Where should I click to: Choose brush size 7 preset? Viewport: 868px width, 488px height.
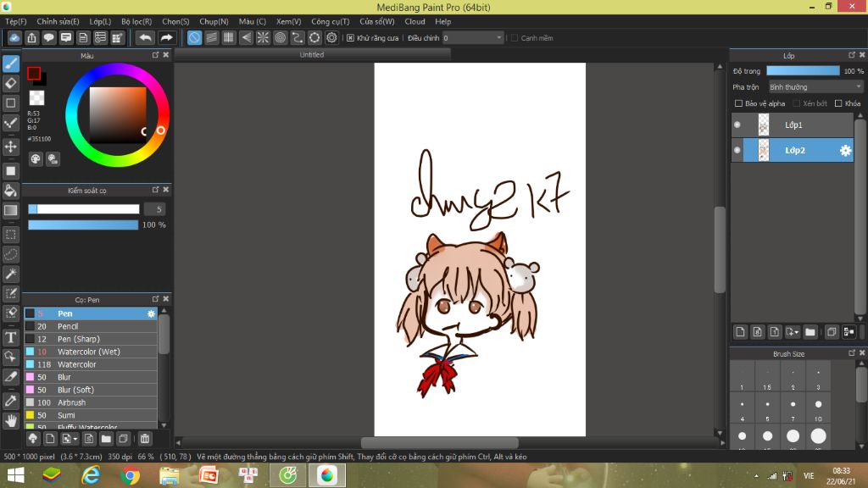coord(793,408)
